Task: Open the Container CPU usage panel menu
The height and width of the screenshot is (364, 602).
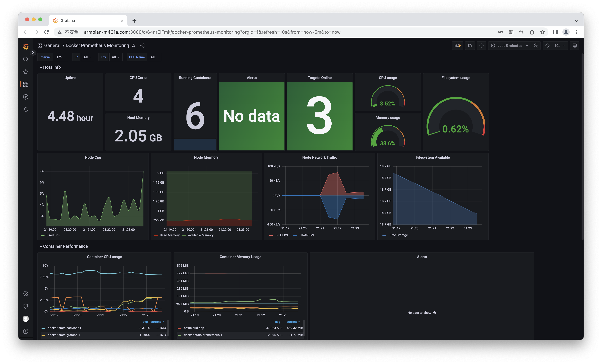Action: pyautogui.click(x=104, y=257)
